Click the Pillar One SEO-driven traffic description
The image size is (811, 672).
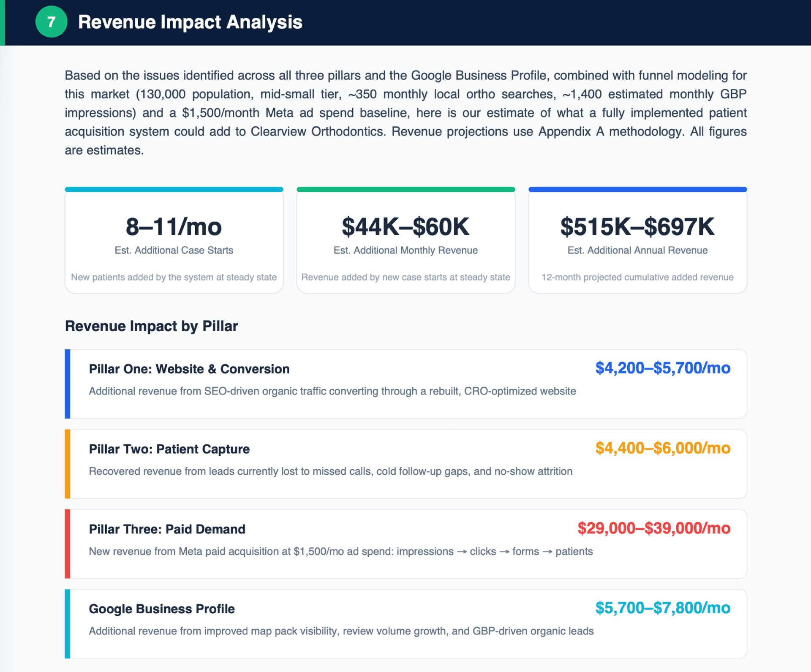click(332, 391)
